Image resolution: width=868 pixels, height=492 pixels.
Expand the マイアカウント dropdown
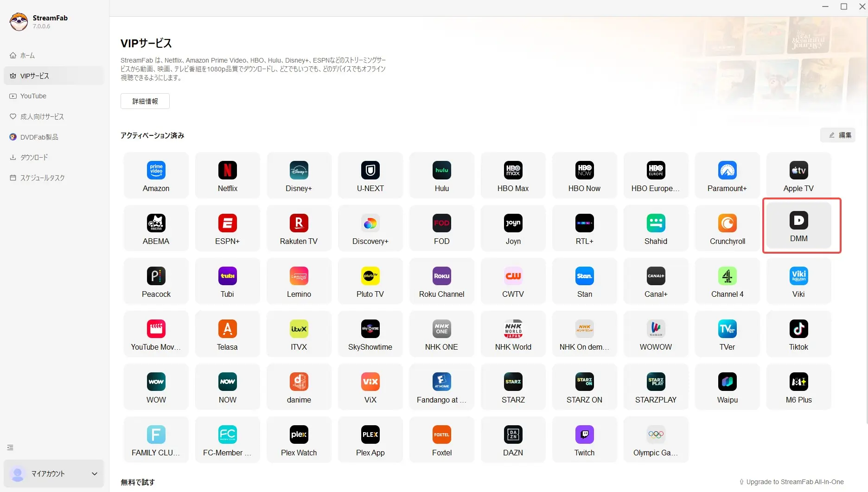coord(54,473)
